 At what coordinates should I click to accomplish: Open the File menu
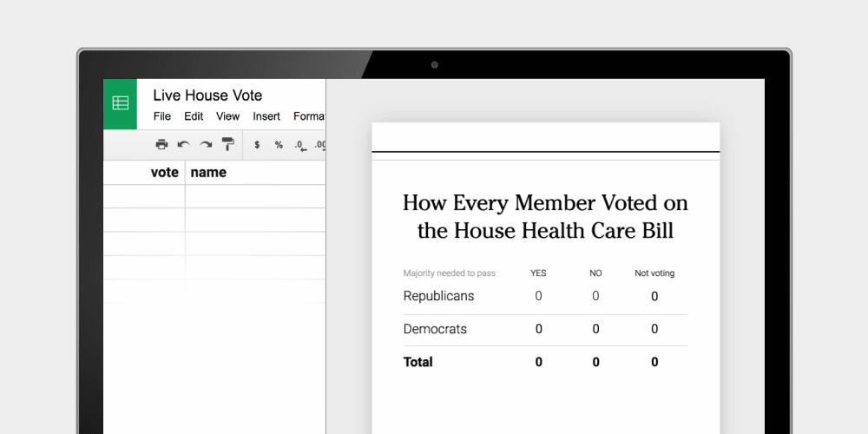click(x=162, y=116)
